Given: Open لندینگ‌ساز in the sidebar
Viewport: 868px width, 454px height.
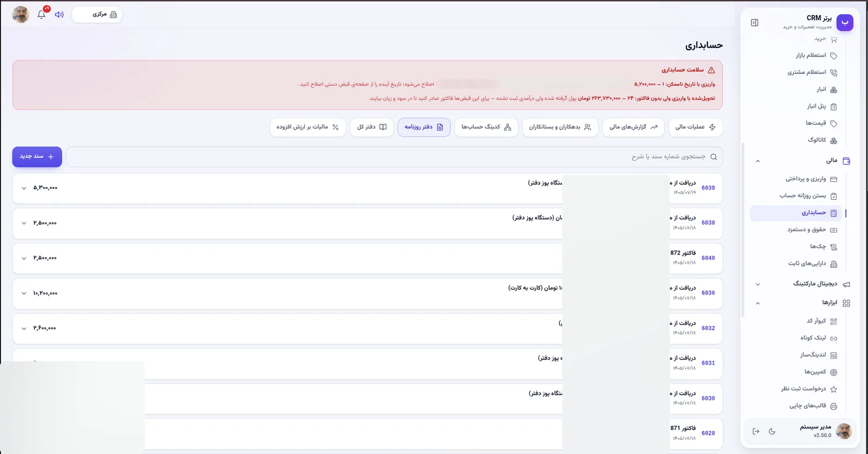Looking at the screenshot, I should coord(819,355).
